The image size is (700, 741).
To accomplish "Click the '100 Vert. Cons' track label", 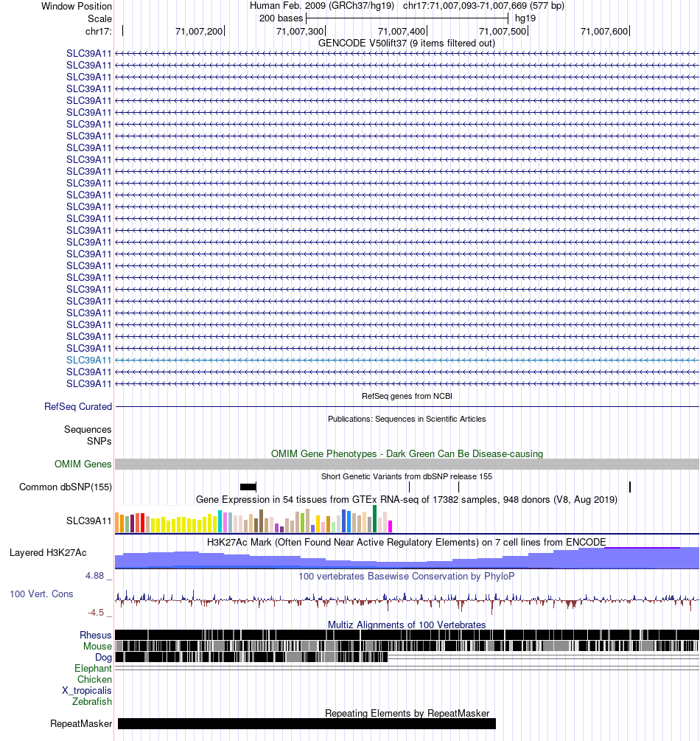I will tap(41, 594).
